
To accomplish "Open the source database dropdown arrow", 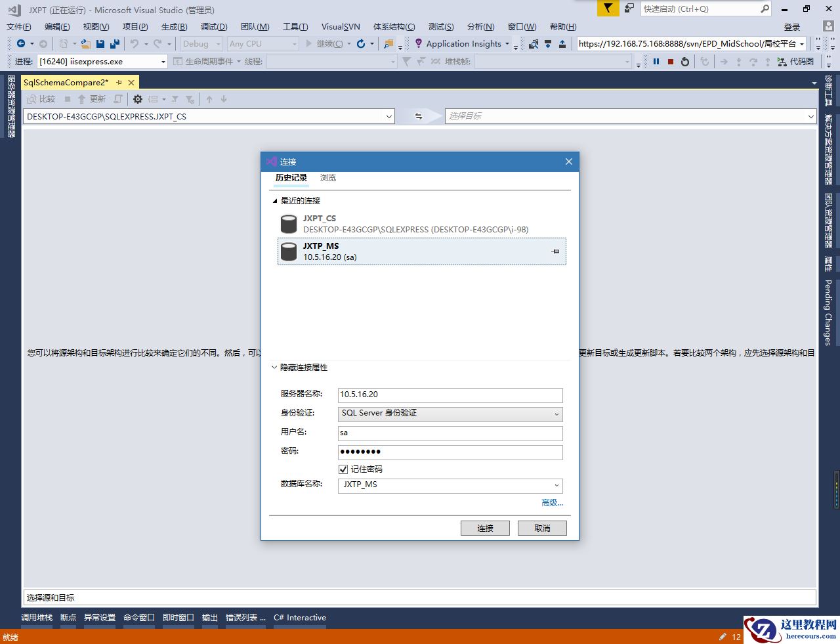I will (x=388, y=117).
